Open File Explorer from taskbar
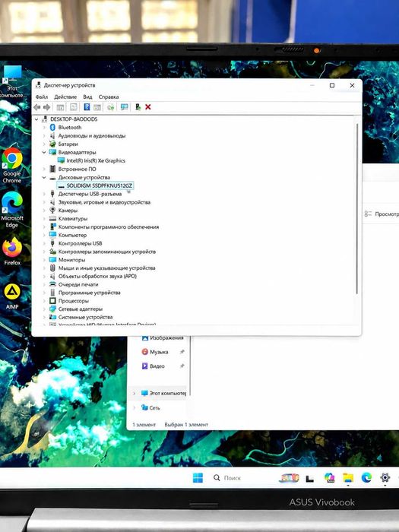Image resolution: width=399 pixels, height=532 pixels. [348, 478]
